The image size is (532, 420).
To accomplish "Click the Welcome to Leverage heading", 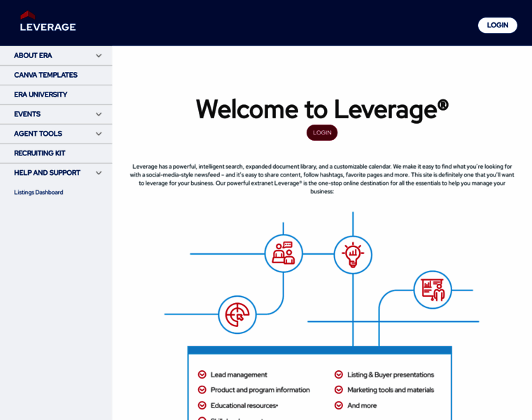I will coord(322,109).
